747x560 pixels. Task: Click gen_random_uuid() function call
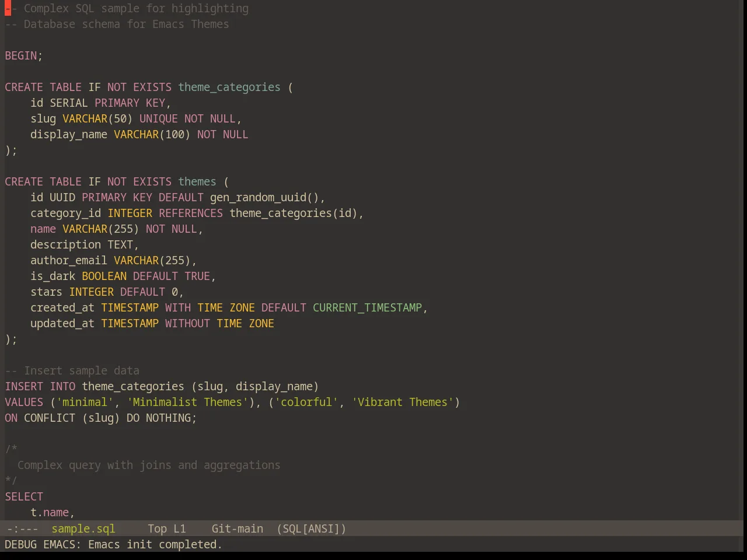click(x=265, y=197)
